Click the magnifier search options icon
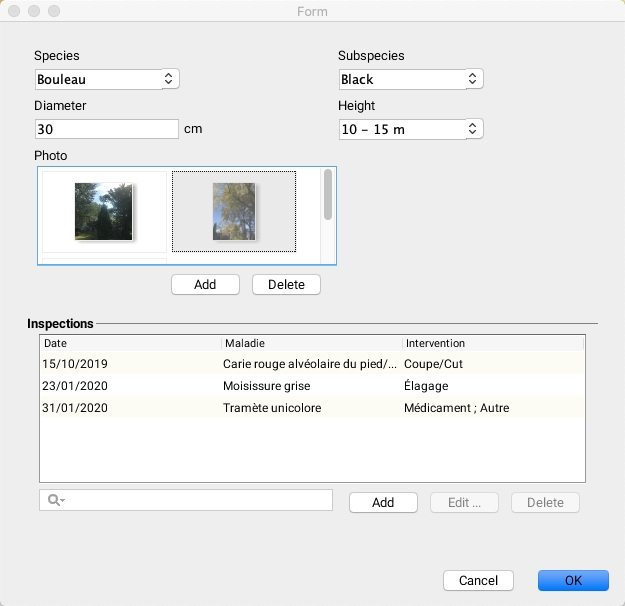The height and width of the screenshot is (606, 625). coord(56,500)
